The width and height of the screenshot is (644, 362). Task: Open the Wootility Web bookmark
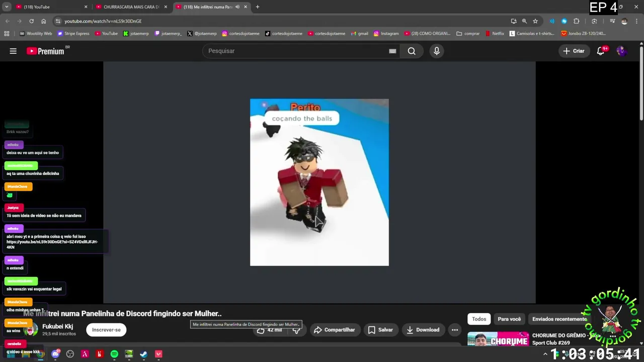tap(36, 34)
